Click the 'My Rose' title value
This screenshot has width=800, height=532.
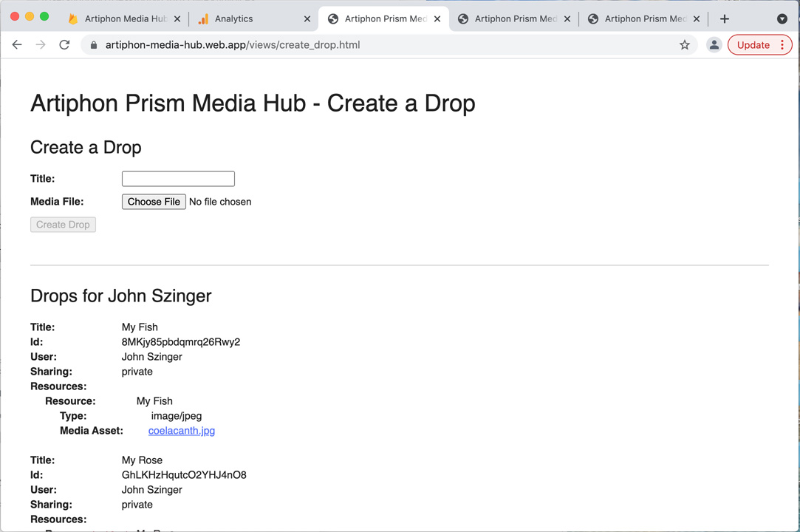click(142, 460)
